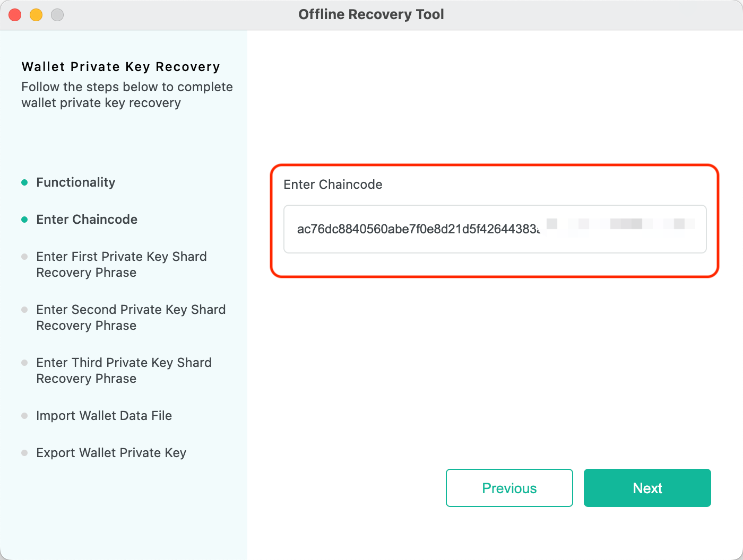Go to Import Wallet Data File step
The width and height of the screenshot is (743, 560).
104,416
